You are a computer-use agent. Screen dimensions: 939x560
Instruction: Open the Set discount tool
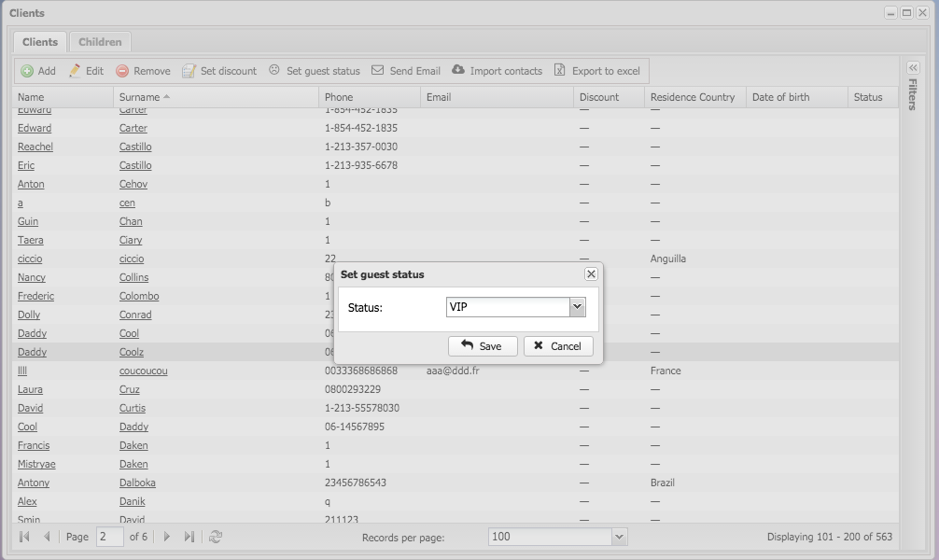click(219, 71)
